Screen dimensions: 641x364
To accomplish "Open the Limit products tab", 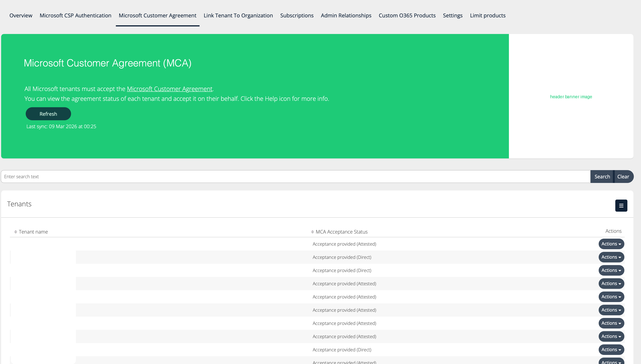I will coord(488,15).
